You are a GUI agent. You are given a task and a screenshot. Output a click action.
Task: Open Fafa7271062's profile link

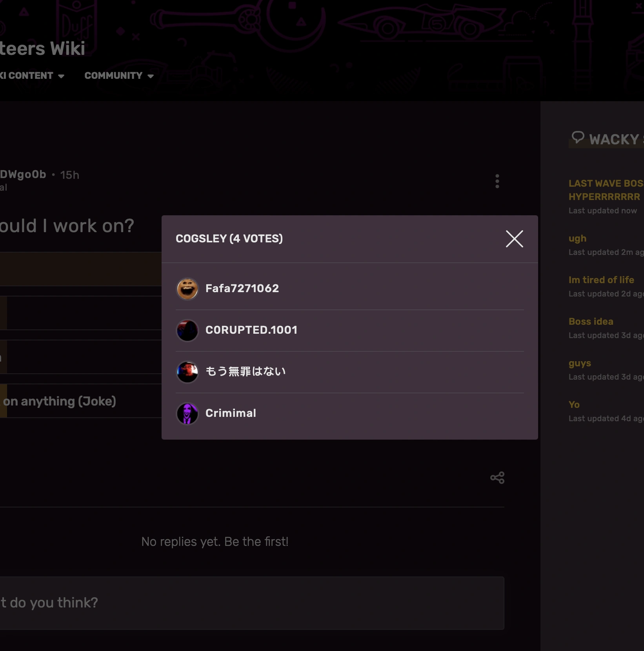(242, 289)
